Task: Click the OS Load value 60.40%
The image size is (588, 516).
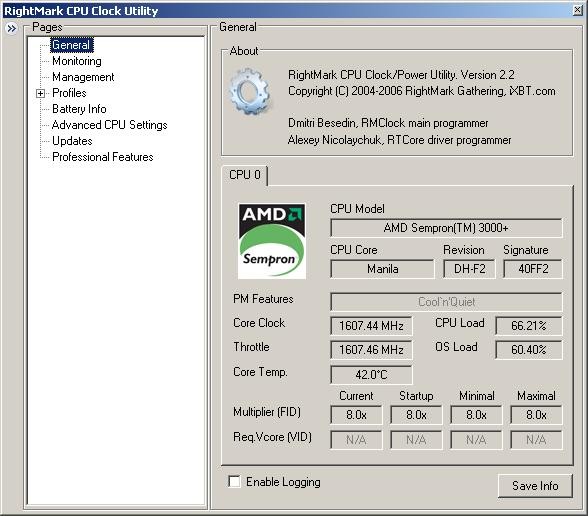Action: click(x=529, y=350)
